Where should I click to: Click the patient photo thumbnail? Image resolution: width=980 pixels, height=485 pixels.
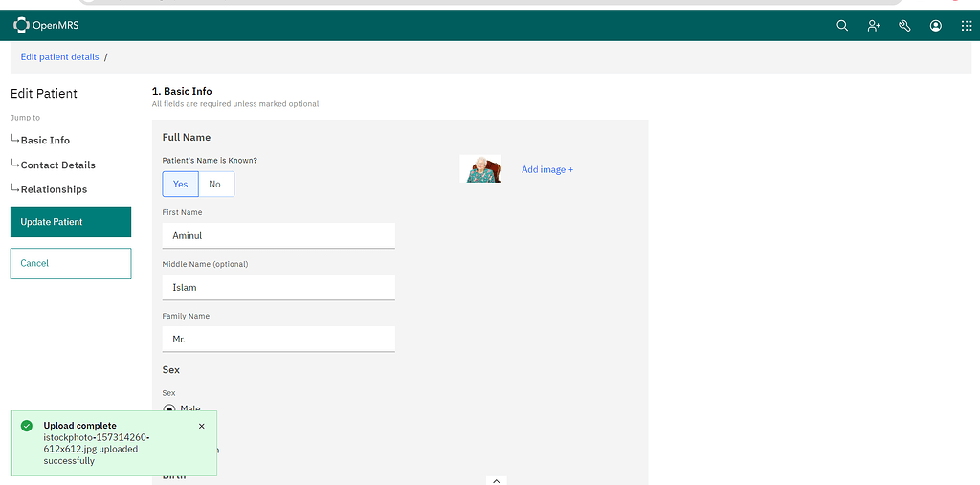480,169
